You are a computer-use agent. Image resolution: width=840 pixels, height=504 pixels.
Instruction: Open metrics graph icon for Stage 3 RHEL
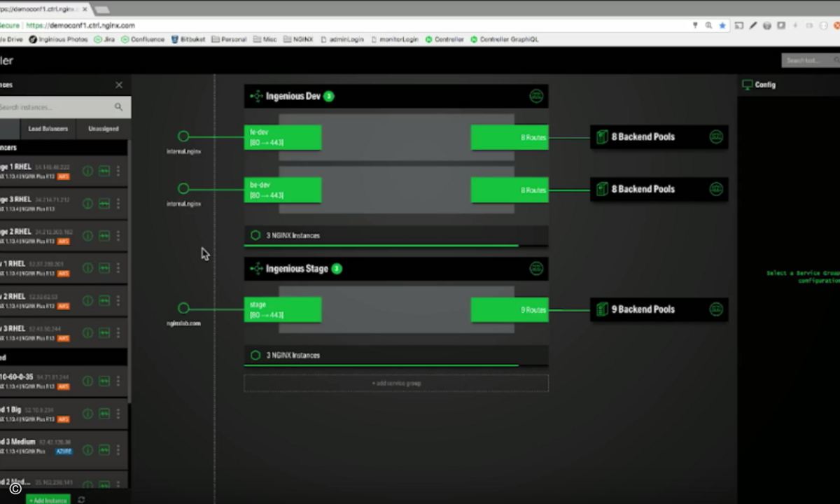[104, 203]
